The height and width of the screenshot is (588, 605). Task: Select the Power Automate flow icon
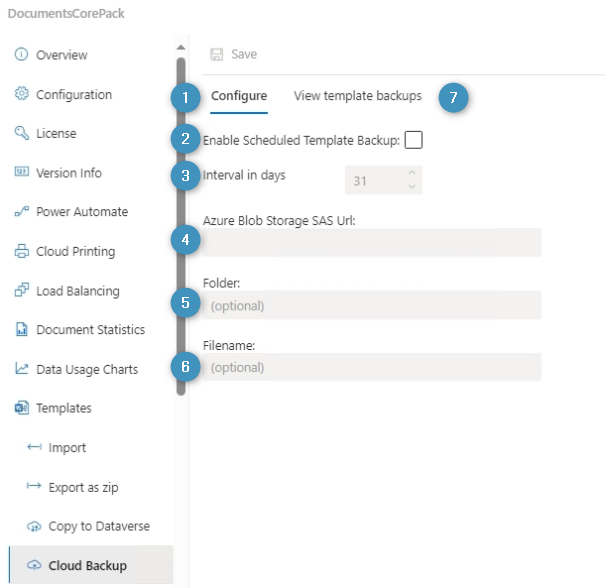point(21,212)
